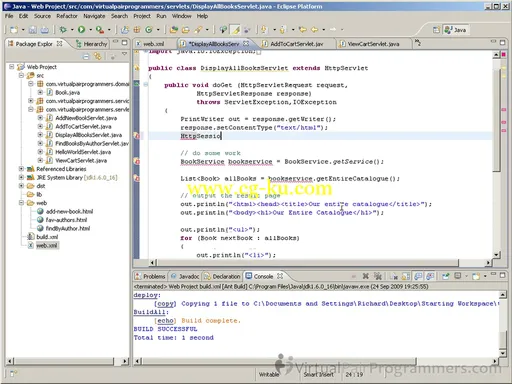Click the Display Selected Console icon
This screenshot has height=384, width=512.
tap(458, 276)
